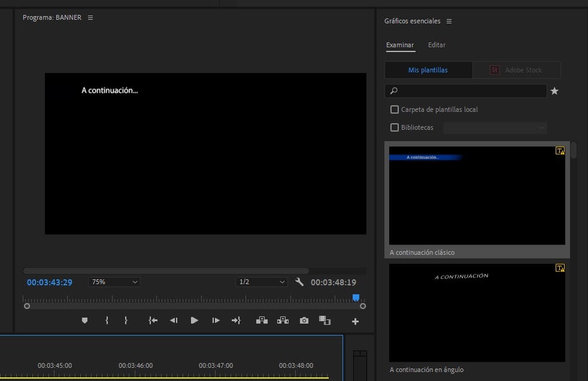Enable Carpeta de plantillas local checkbox
Viewport: 588px width, 381px height.
(x=395, y=109)
